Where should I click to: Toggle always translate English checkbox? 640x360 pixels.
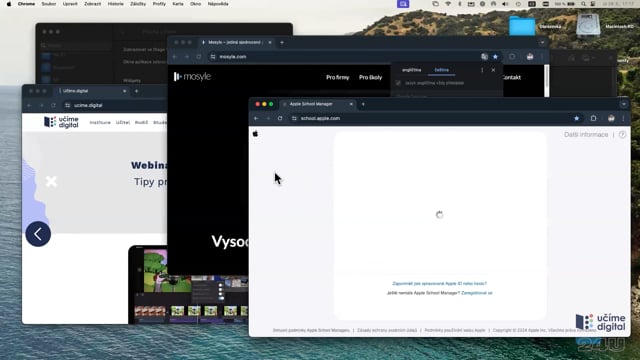pos(398,83)
